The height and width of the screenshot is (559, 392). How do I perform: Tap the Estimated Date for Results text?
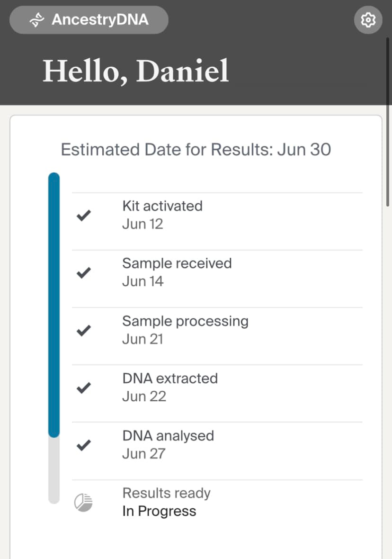196,150
